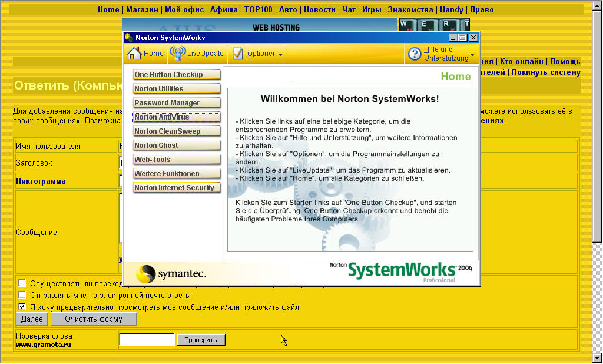
Task: Click 'Willkommen bei Norton SystemWorks!' heading
Action: [x=350, y=99]
